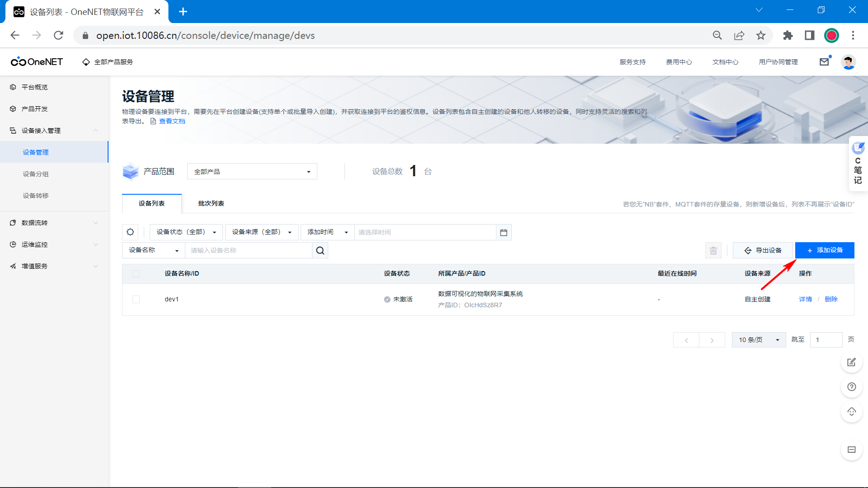868x488 pixels.
Task: Open 详情 link for dev1
Action: pos(805,299)
